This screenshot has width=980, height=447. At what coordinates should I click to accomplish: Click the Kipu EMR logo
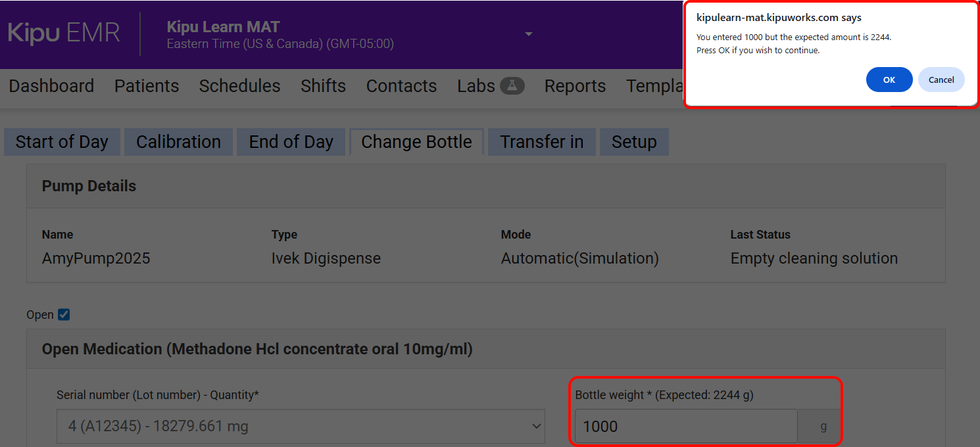pyautogui.click(x=64, y=34)
